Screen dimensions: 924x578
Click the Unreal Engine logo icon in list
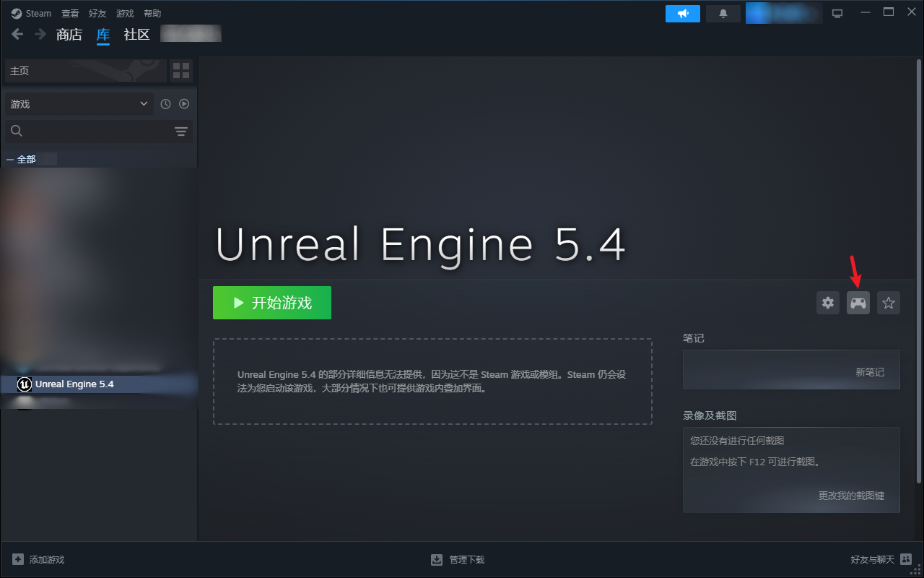pyautogui.click(x=25, y=384)
